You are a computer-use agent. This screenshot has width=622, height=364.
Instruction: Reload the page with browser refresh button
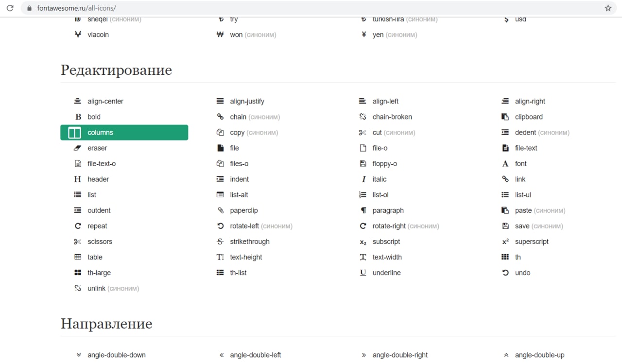pyautogui.click(x=10, y=8)
